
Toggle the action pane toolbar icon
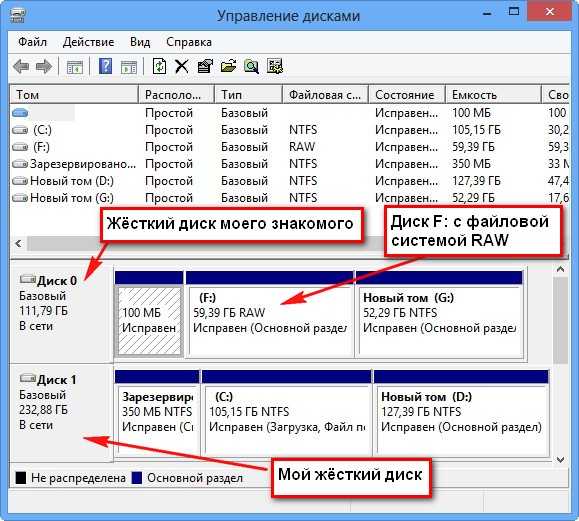[x=129, y=67]
